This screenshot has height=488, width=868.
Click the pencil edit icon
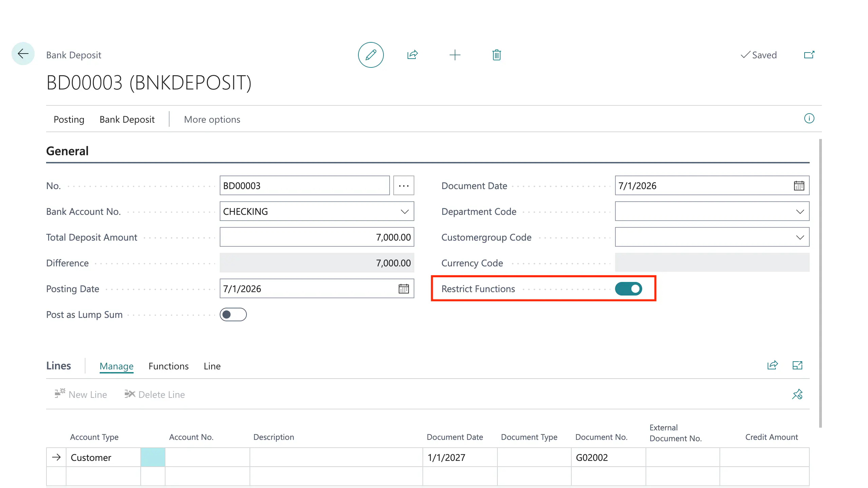[371, 55]
